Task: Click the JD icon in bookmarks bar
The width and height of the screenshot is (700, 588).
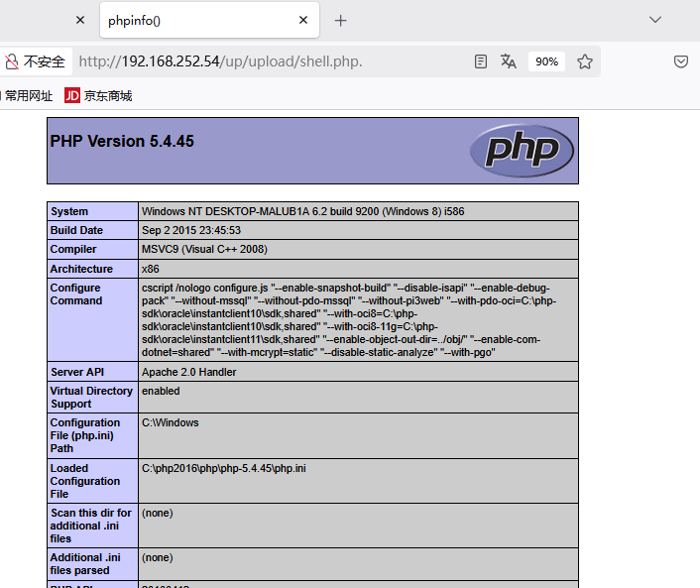Action: pos(72,96)
